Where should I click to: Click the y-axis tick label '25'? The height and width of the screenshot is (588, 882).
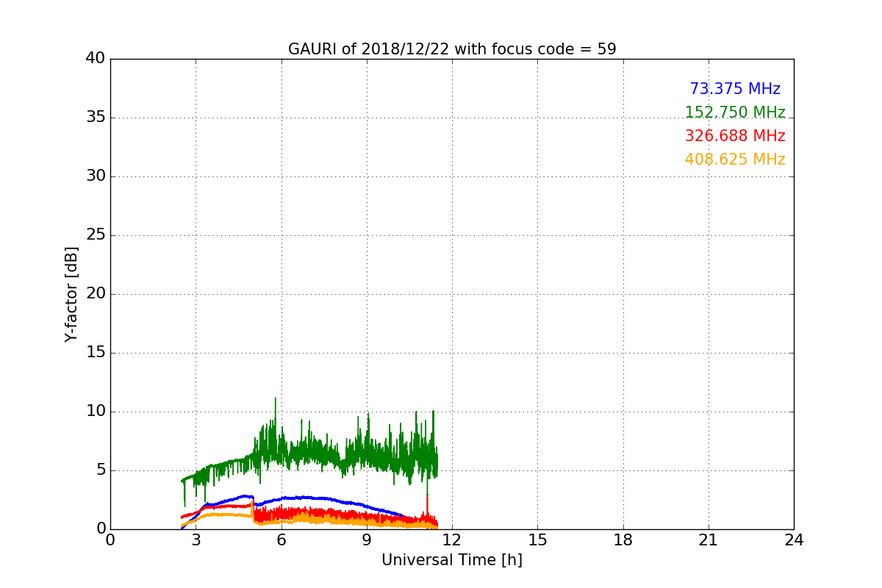(x=96, y=235)
